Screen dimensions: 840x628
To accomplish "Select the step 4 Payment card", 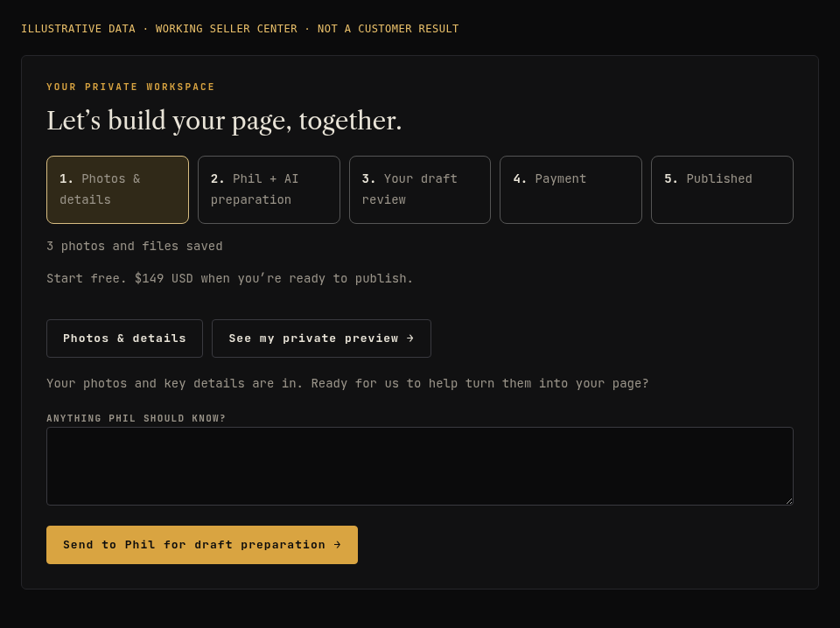I will coord(570,190).
